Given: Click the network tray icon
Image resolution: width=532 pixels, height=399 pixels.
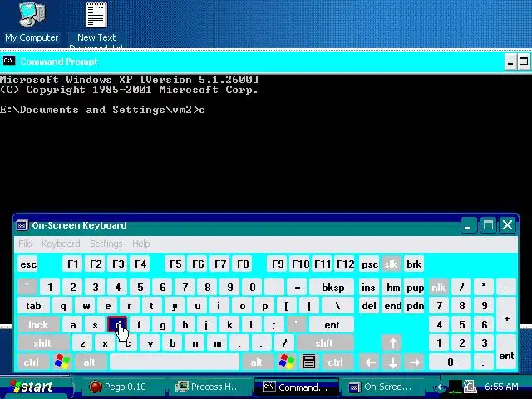Looking at the screenshot, I should coord(470,386).
